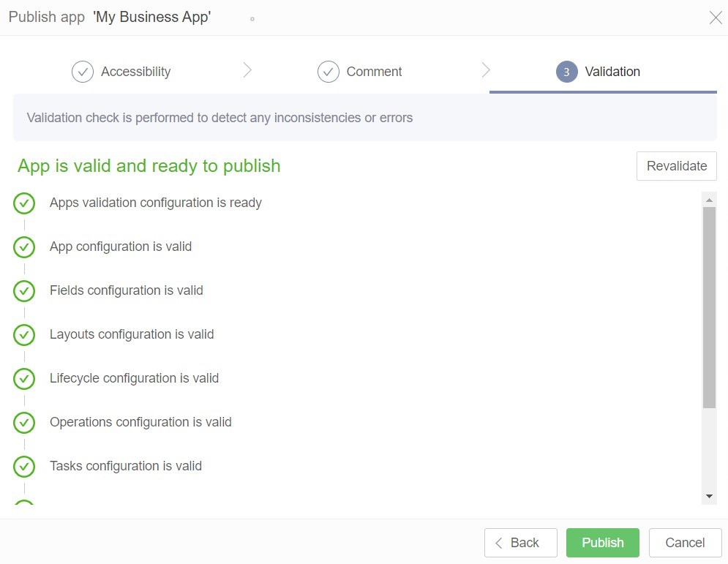Click check icon beside App configuration is valid
Image resolution: width=728 pixels, height=564 pixels.
tap(24, 247)
